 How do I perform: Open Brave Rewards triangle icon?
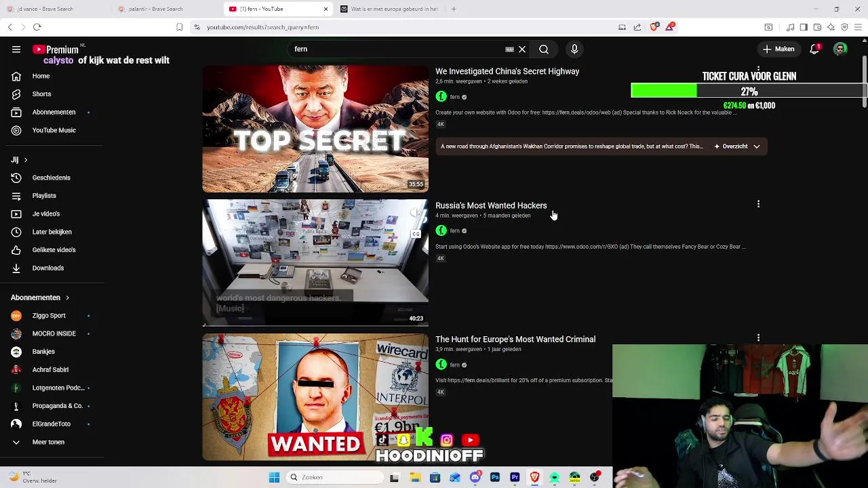pyautogui.click(x=670, y=27)
